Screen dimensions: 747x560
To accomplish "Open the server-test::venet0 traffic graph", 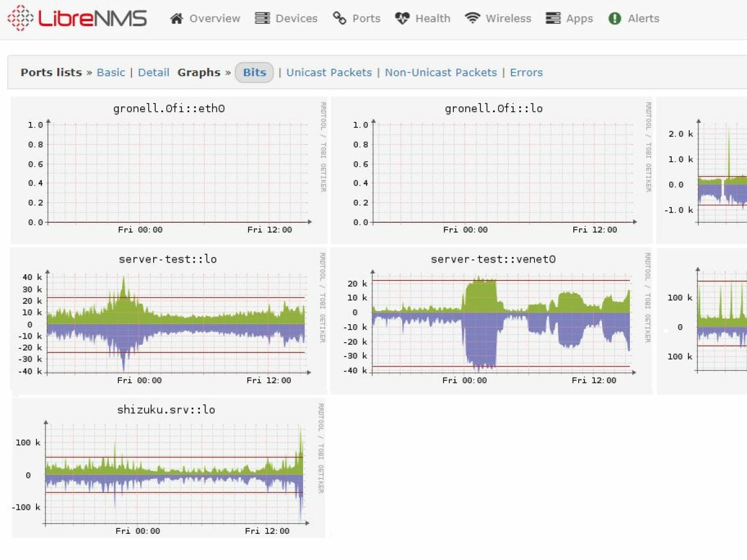I will click(492, 320).
